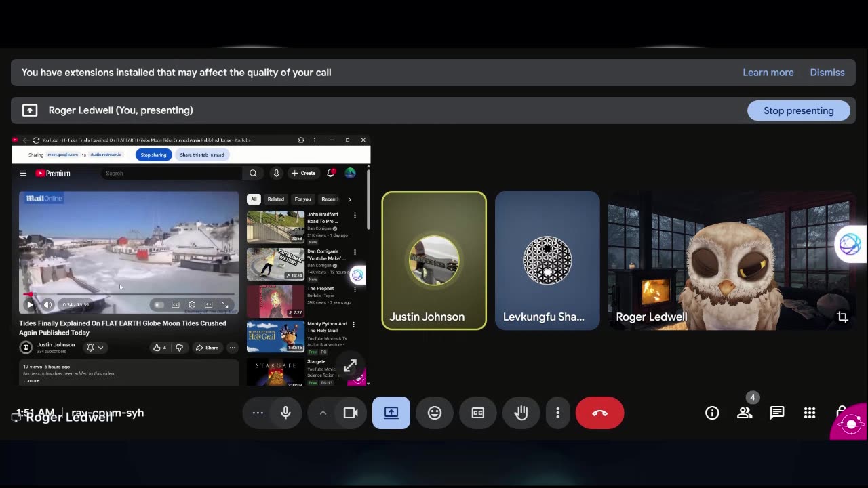Open the Meet activities grid icon
868x488 pixels.
[810, 413]
